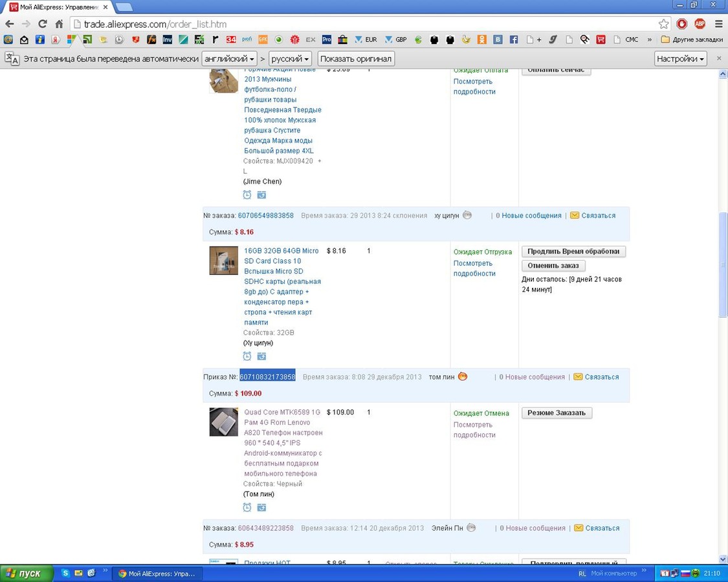Viewport: 728px width, 582px height.
Task: View details of the Ожидает Отгрузка order
Action: click(474, 268)
